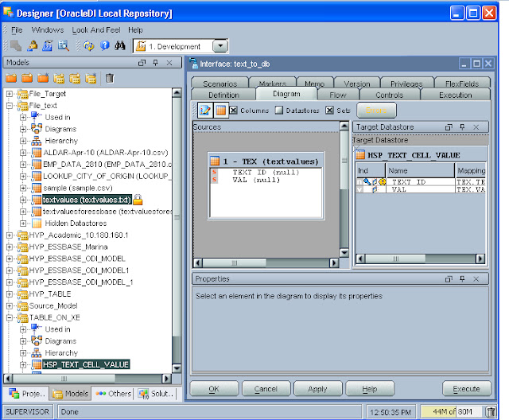Image resolution: width=509 pixels, height=420 pixels.
Task: Click the orange datastore grid icon in Diagram toolbar
Action: tap(221, 111)
